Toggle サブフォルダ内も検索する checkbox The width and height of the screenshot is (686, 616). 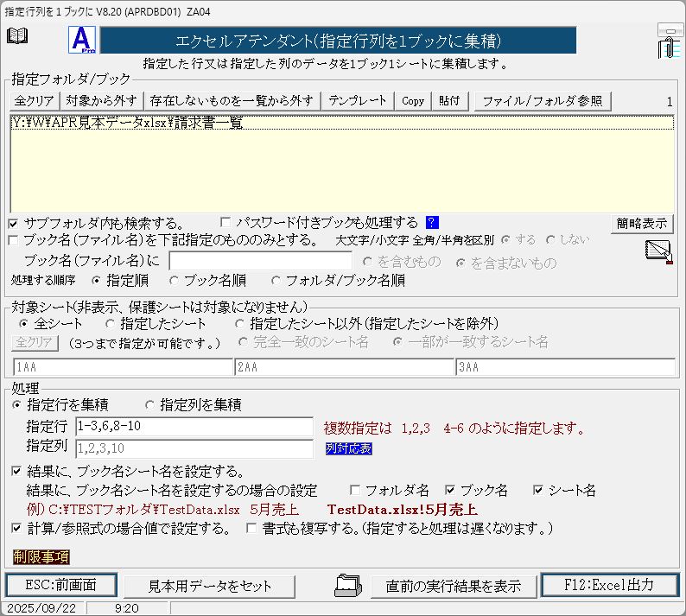[15, 222]
